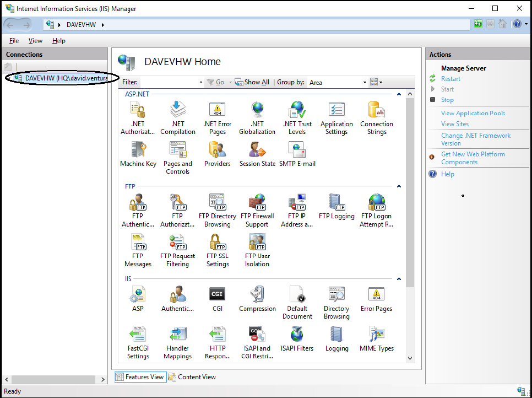This screenshot has width=532, height=398.
Task: Open the CGI feature
Action: [218, 299]
